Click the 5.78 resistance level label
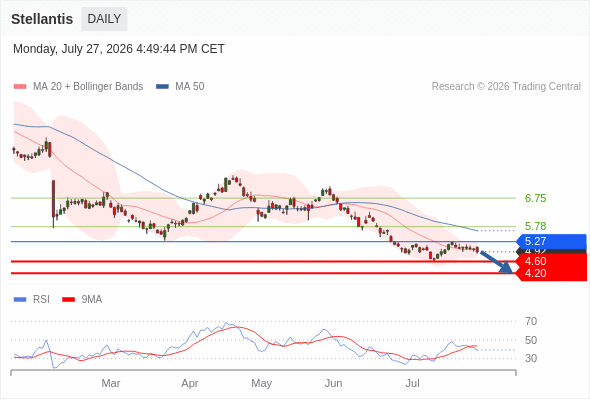The image size is (590, 400). 535,226
